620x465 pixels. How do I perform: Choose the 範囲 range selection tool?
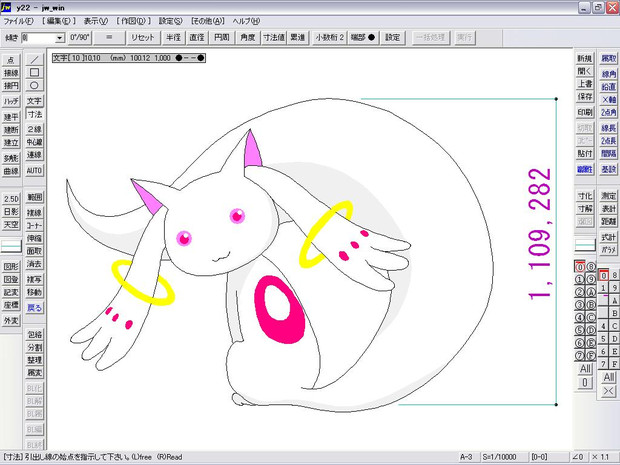coord(34,197)
